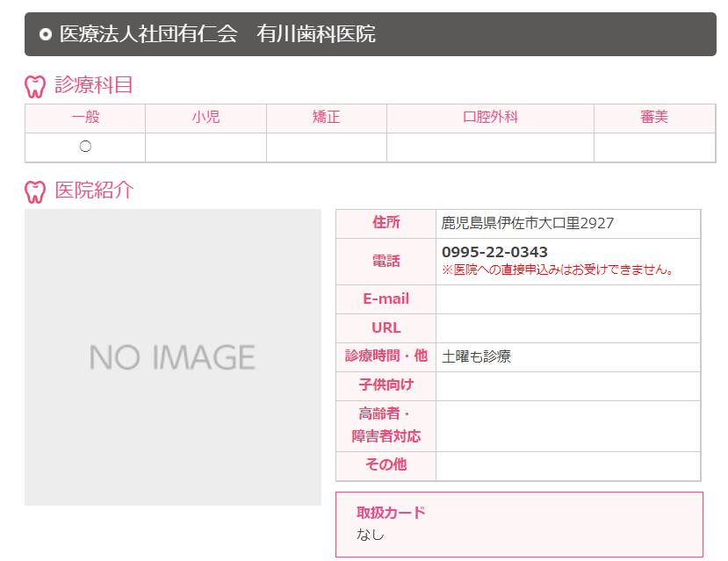Click the 取扱カード box
Screen dimensions: 728x561
(519, 524)
